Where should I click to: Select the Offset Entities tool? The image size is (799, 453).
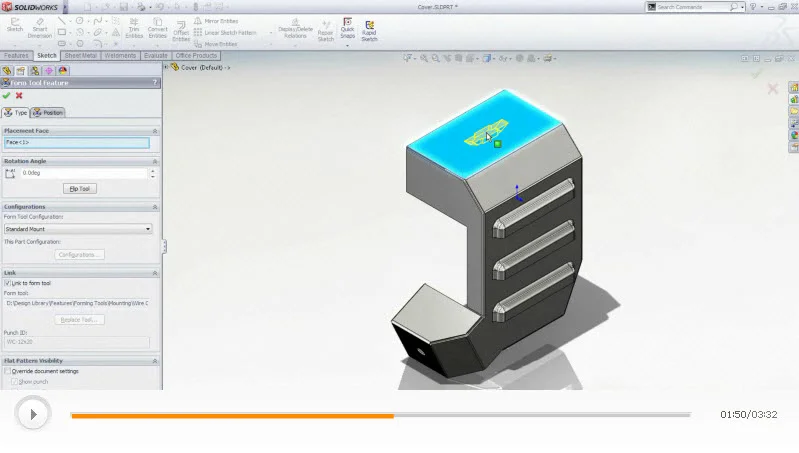(181, 31)
